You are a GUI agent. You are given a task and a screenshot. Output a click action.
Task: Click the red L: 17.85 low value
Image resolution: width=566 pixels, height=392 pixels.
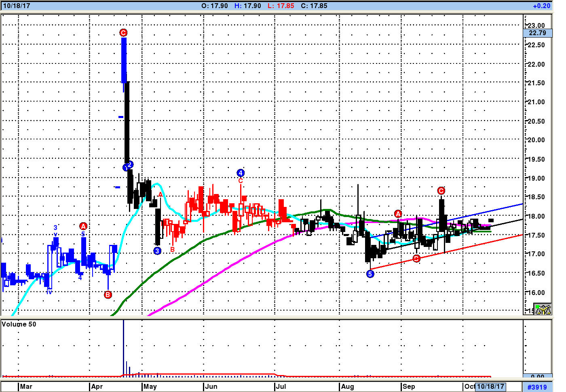coord(281,6)
